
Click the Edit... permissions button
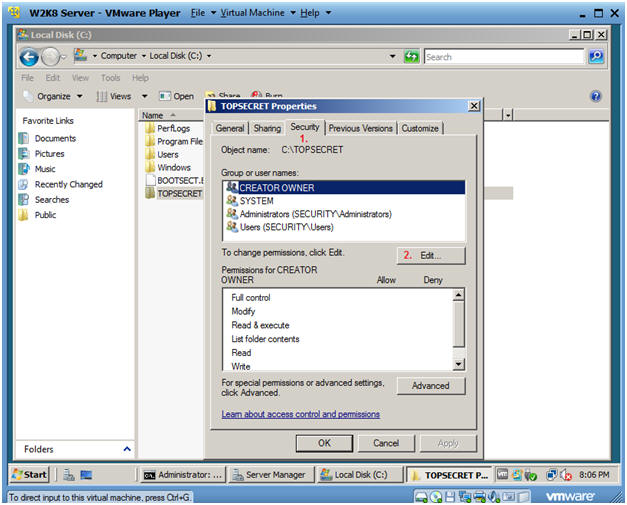click(431, 255)
